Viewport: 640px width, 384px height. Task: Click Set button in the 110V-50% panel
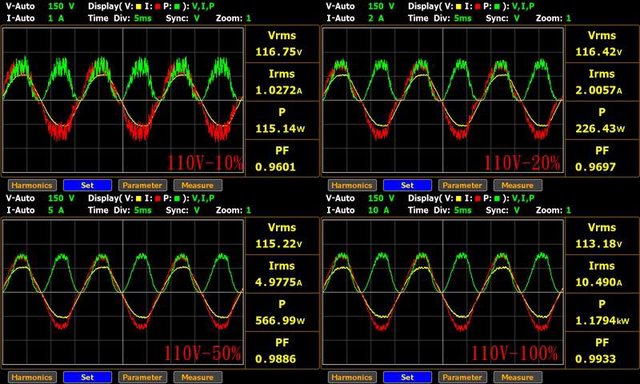tap(87, 377)
